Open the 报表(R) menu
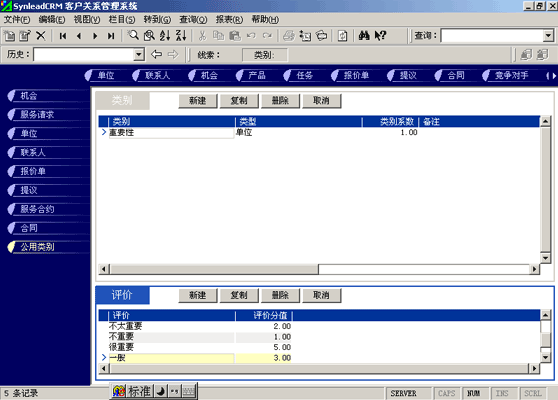The height and width of the screenshot is (400, 558). click(229, 19)
